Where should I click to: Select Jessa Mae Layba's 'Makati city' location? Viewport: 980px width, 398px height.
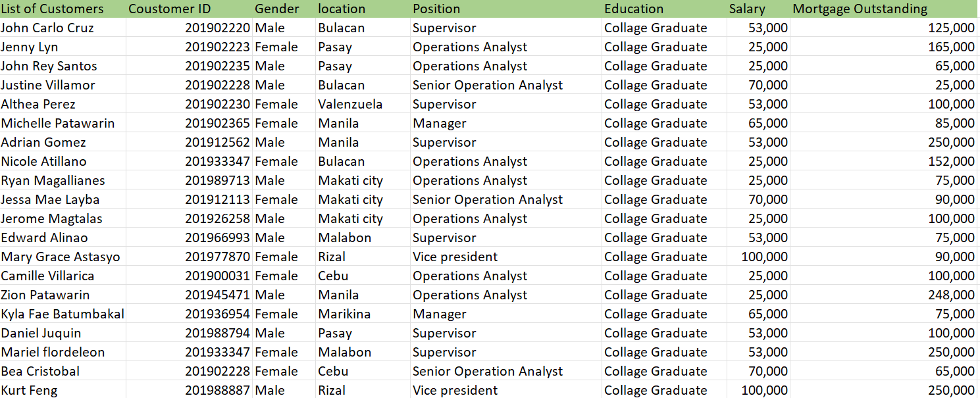click(363, 199)
